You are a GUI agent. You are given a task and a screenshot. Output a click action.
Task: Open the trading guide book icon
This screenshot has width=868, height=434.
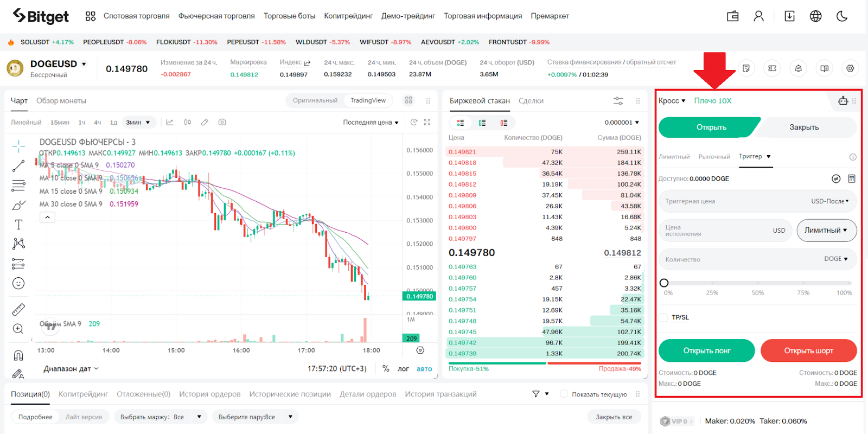[824, 68]
